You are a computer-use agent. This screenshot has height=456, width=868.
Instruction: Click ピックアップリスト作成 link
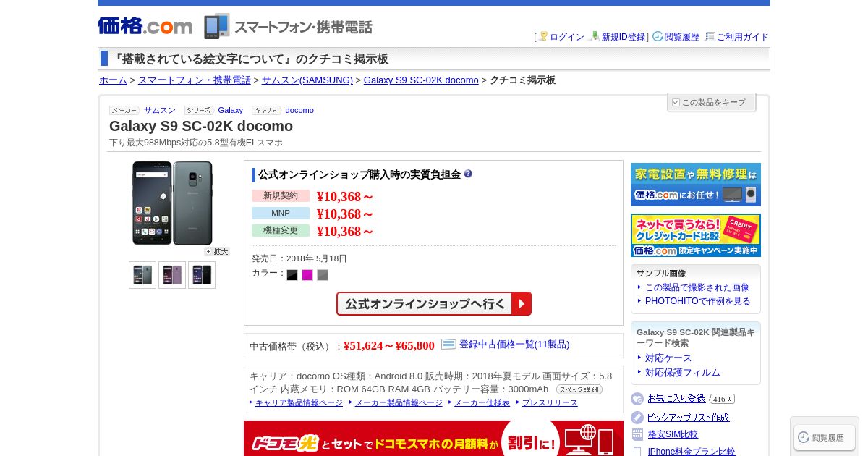688,418
